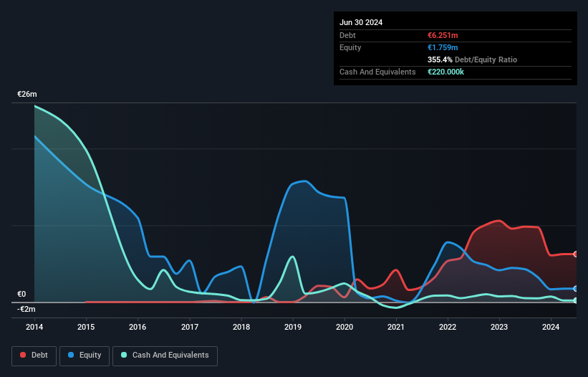Toggle the Equity series legend button
The image size is (588, 377).
point(85,355)
